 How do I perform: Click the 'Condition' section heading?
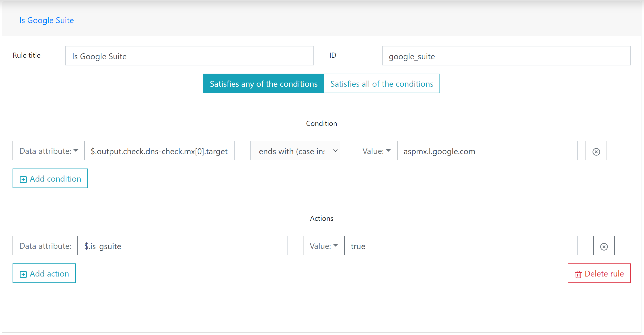tap(321, 123)
